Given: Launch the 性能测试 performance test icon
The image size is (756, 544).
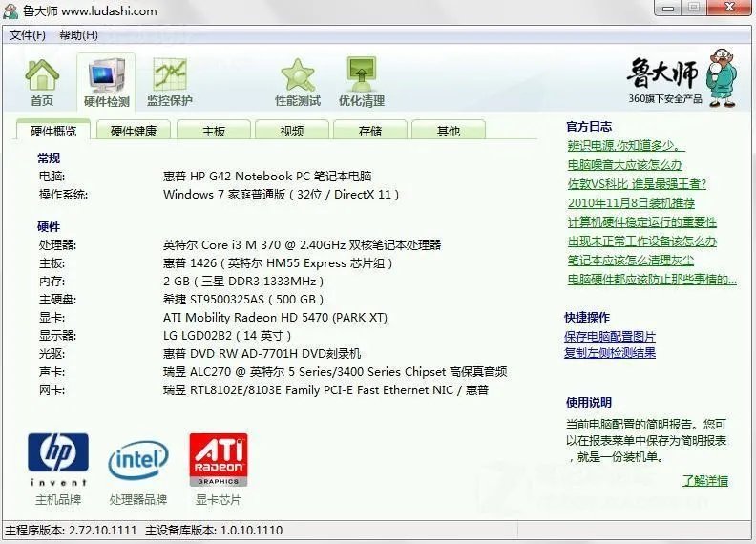Looking at the screenshot, I should tap(298, 82).
